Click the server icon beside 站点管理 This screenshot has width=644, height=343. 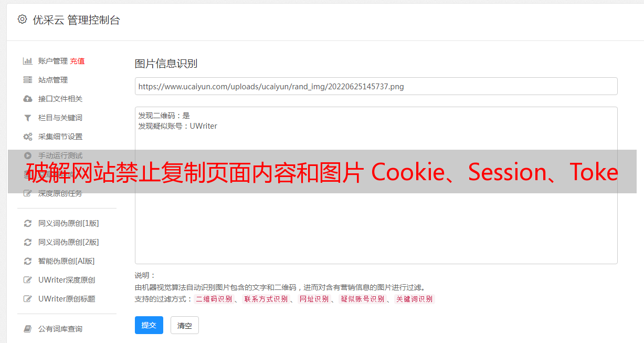28,80
